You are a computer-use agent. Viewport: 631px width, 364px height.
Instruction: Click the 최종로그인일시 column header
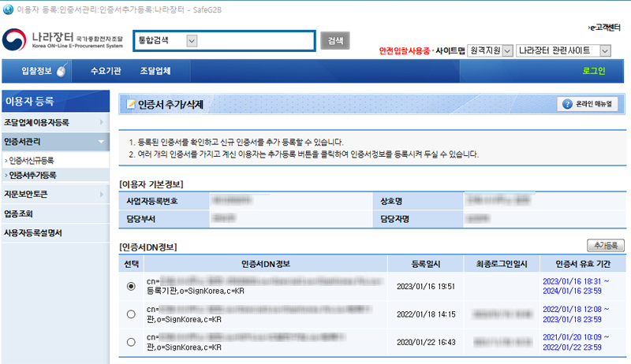pos(502,264)
